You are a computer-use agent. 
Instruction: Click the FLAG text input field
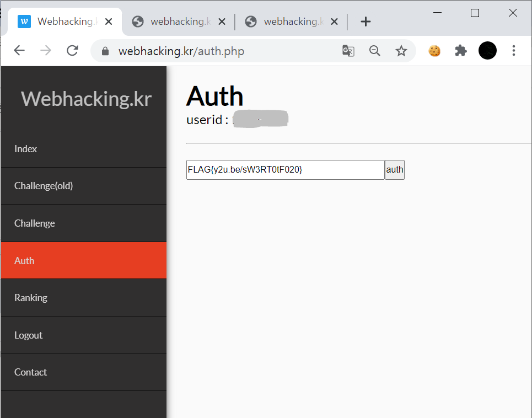[x=286, y=170]
